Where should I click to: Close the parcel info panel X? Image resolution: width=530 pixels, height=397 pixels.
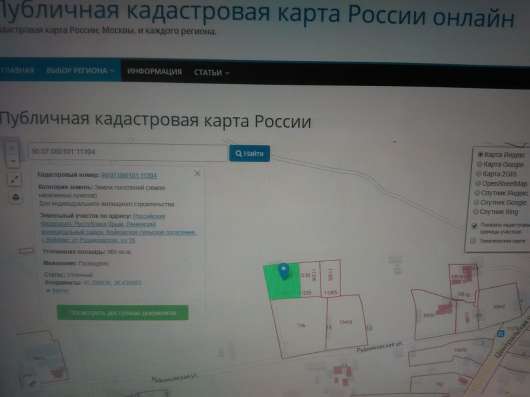[197, 173]
